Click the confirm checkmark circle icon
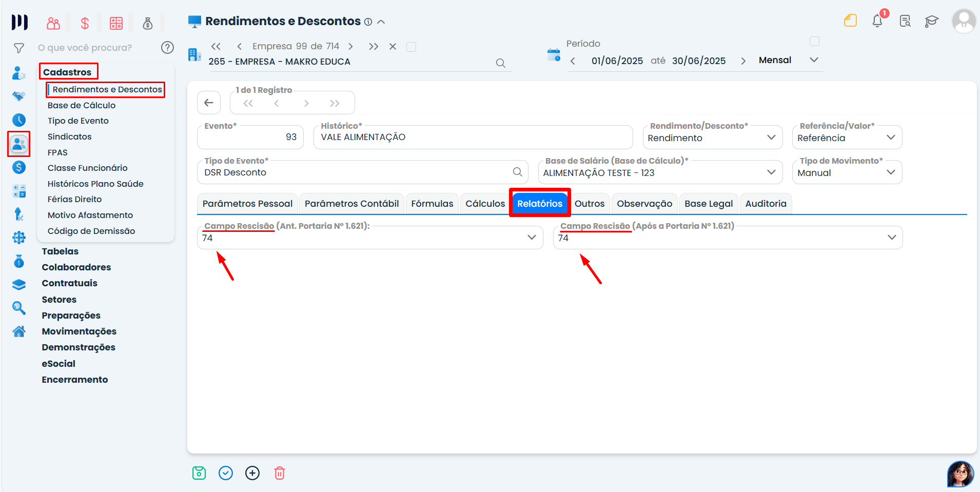Image resolution: width=980 pixels, height=492 pixels. coord(226,473)
